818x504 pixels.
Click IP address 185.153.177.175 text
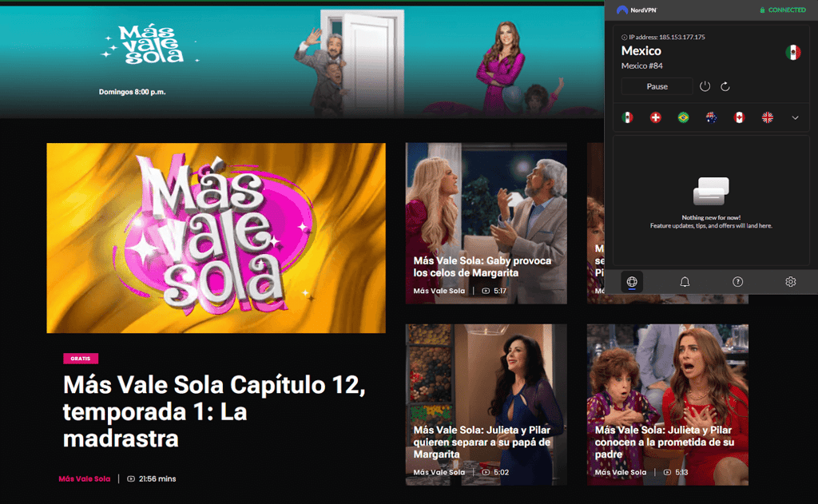[x=667, y=37]
